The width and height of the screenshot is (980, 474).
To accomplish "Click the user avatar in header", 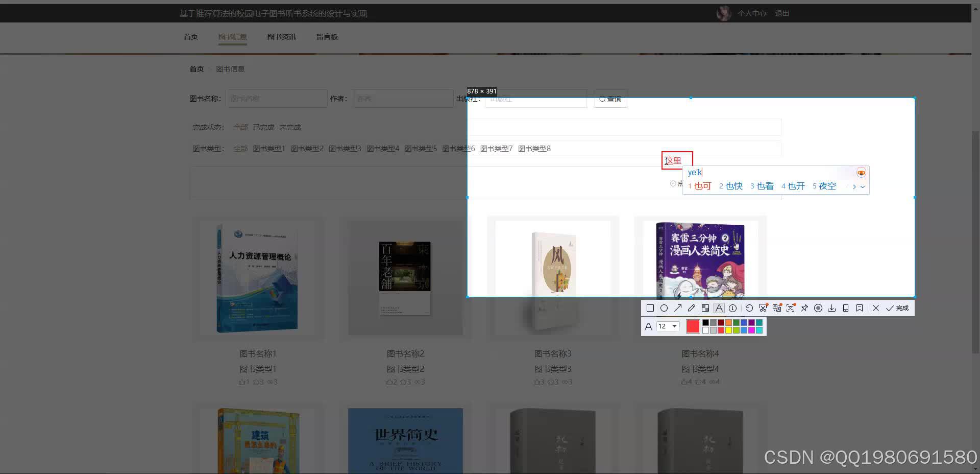I will [724, 13].
